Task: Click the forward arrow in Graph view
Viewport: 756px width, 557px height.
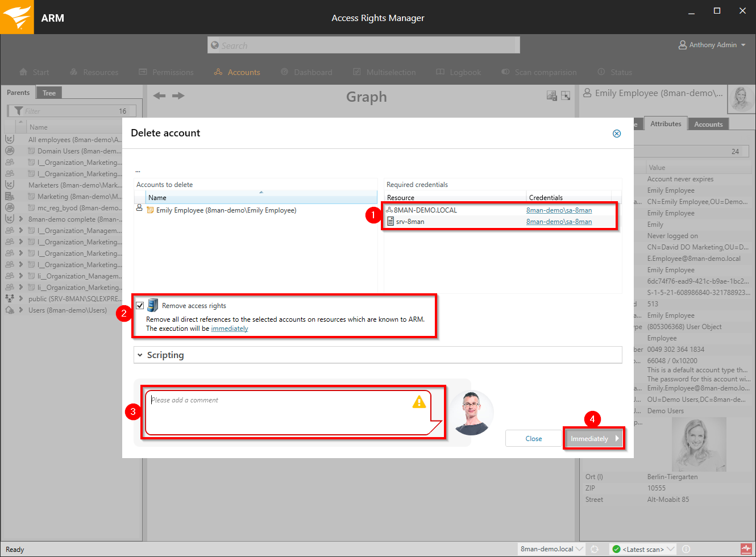Action: coord(178,95)
